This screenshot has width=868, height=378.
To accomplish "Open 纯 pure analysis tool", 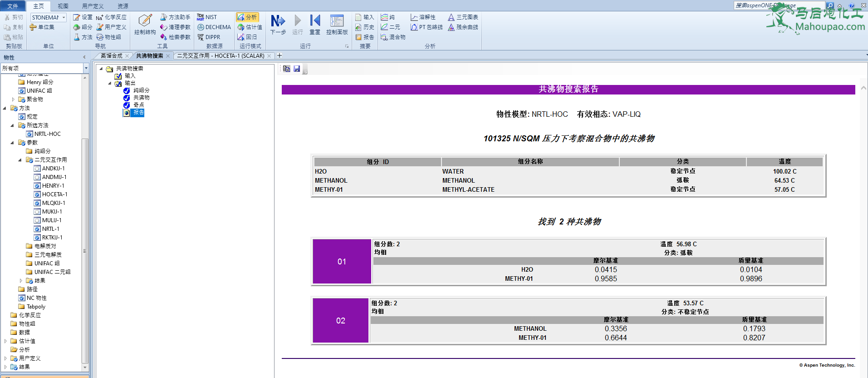I will coord(388,17).
